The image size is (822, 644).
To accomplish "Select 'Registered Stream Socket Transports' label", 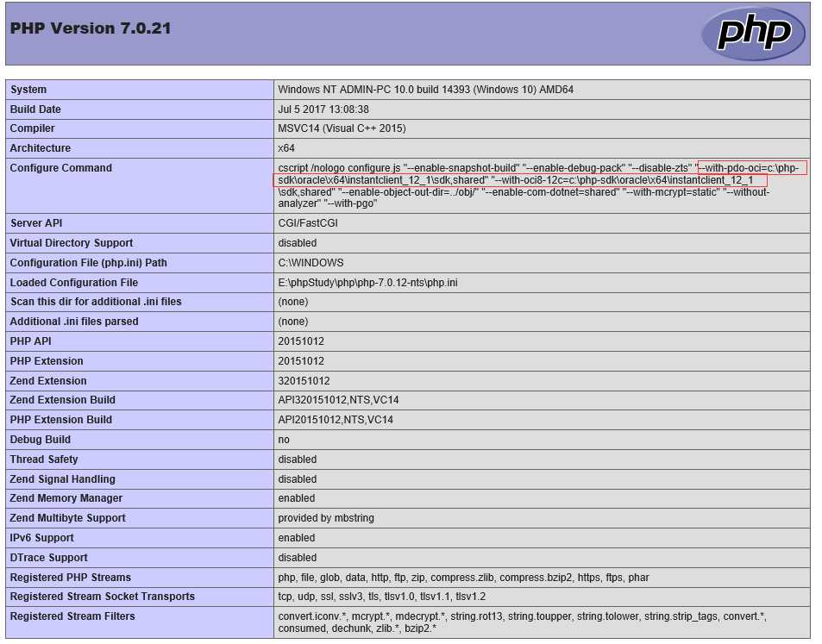I will pyautogui.click(x=103, y=597).
